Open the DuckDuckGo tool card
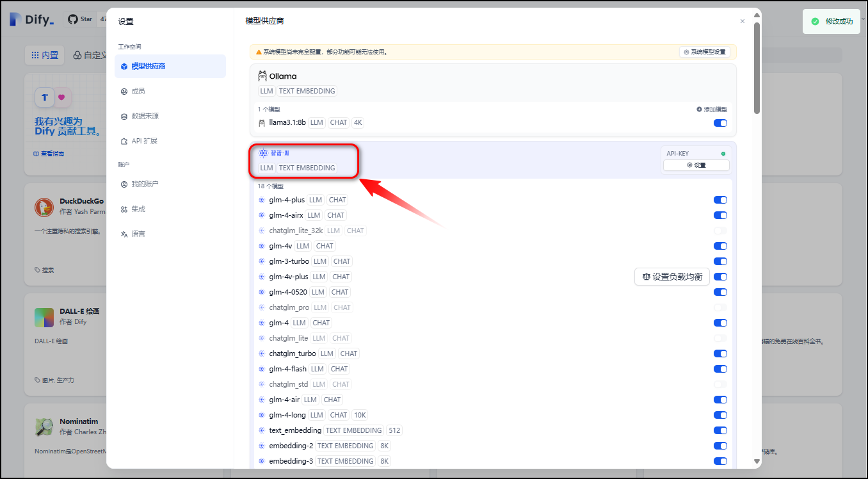This screenshot has height=479, width=868. (65, 234)
